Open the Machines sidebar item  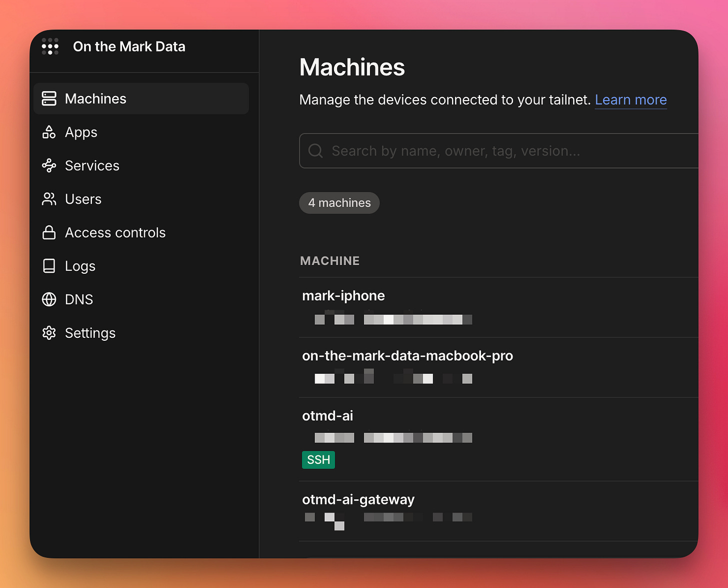[141, 99]
